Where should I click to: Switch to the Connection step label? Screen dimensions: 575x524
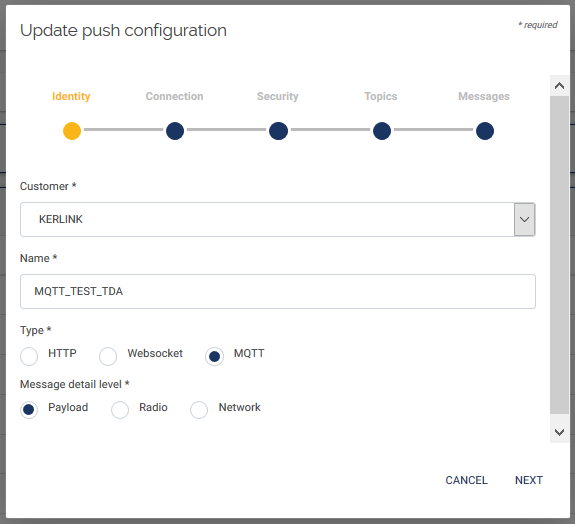coord(174,96)
